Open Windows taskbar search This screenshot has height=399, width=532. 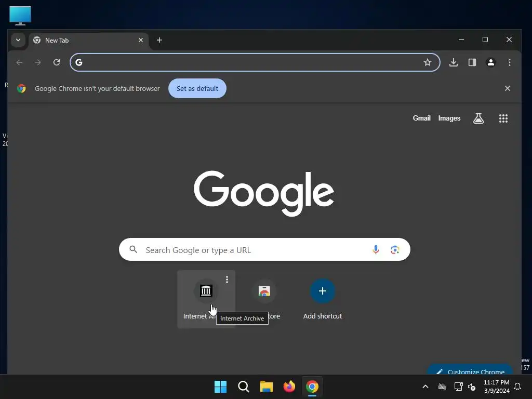(244, 387)
